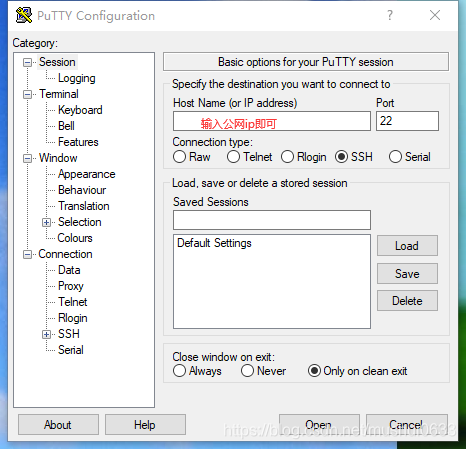Open the Rlogin category in tree
This screenshot has width=466, height=449.
click(x=73, y=318)
